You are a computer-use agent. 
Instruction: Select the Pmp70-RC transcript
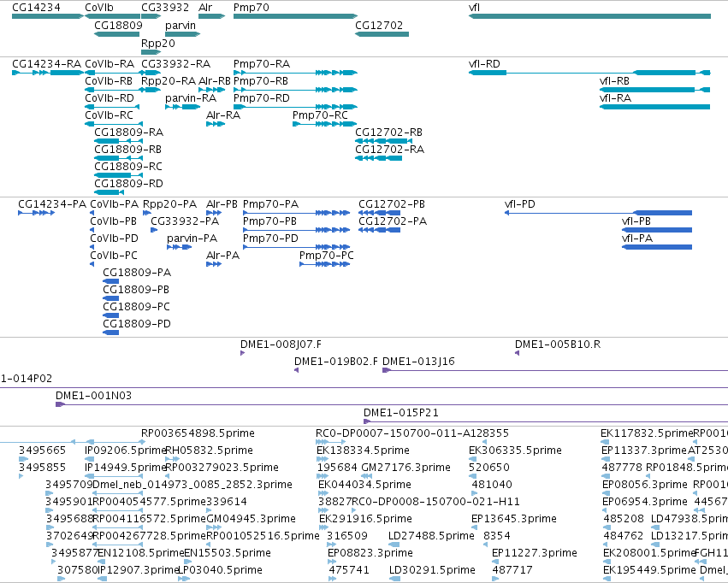pos(325,124)
